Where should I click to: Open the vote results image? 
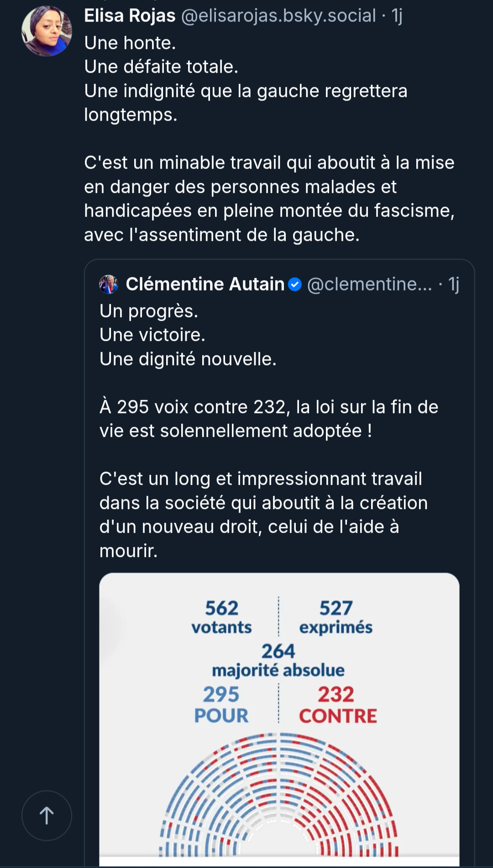point(279,719)
